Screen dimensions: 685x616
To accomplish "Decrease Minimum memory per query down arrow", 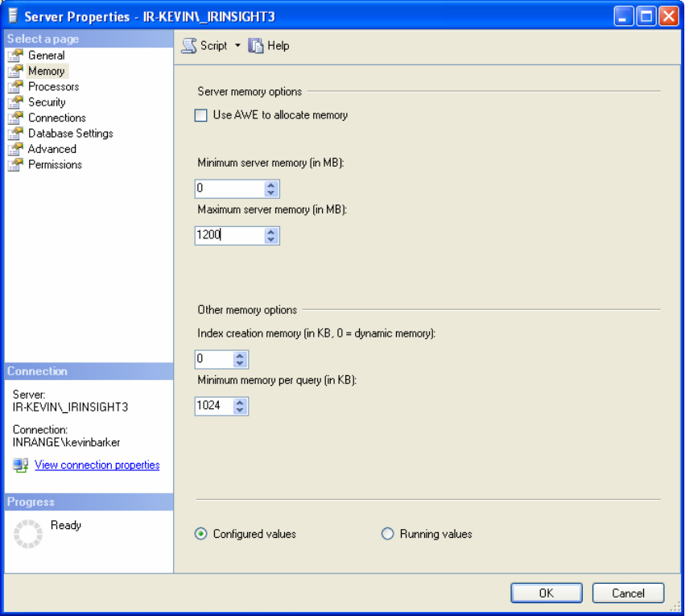I will tap(239, 410).
